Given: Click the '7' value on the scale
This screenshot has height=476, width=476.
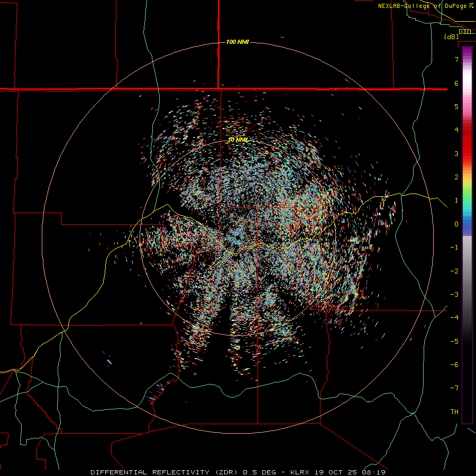Looking at the screenshot, I should [x=456, y=60].
